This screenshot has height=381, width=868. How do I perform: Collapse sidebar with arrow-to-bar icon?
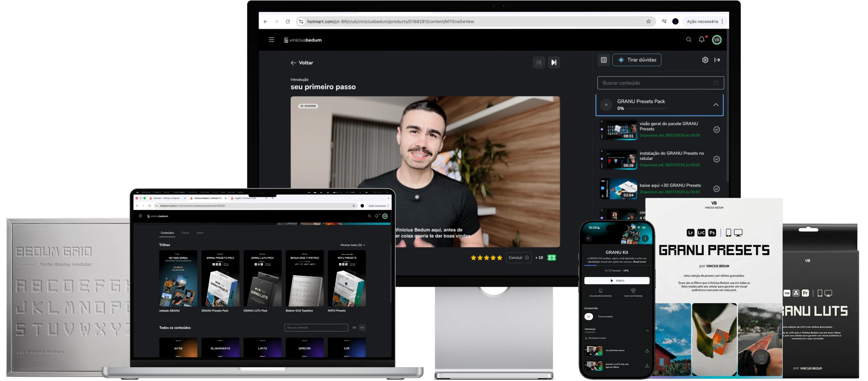tap(717, 60)
